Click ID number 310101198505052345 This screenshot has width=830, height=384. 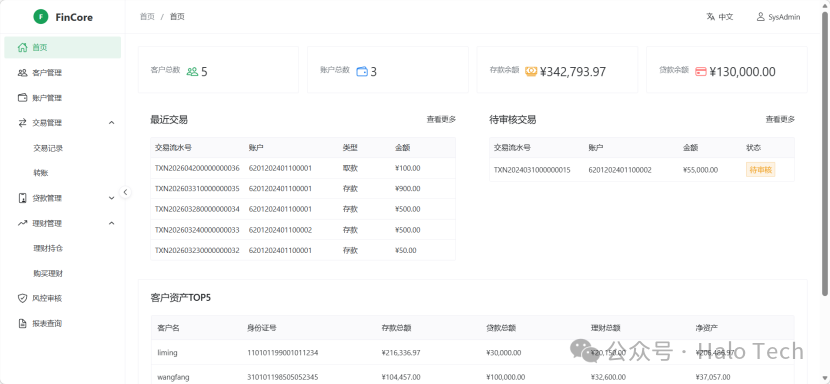tap(283, 377)
